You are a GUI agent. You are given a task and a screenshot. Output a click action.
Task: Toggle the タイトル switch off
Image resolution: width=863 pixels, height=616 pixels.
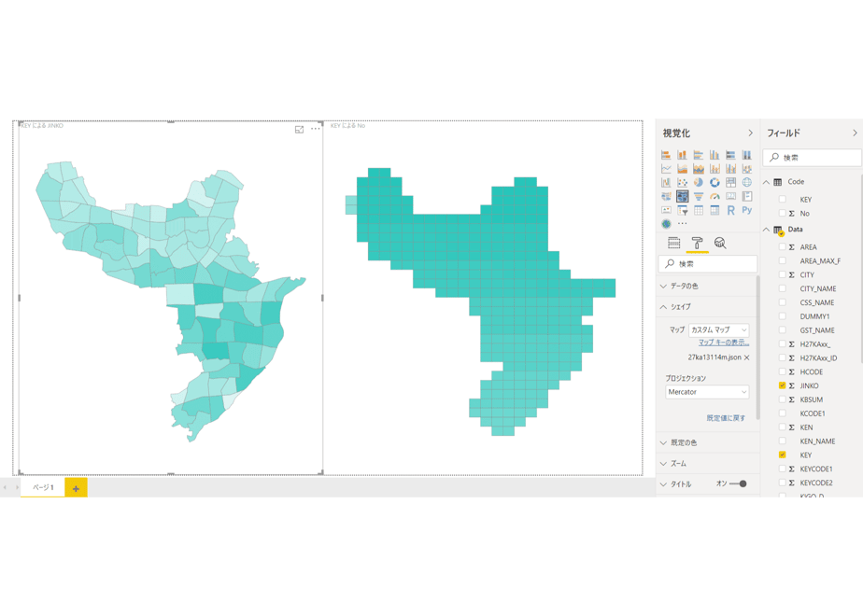pyautogui.click(x=738, y=484)
